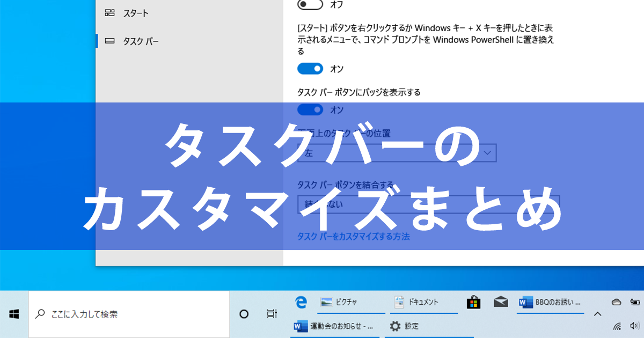Image resolution: width=644 pixels, height=338 pixels.
Task: Click the search magnifier icon
Action: pos(40,314)
